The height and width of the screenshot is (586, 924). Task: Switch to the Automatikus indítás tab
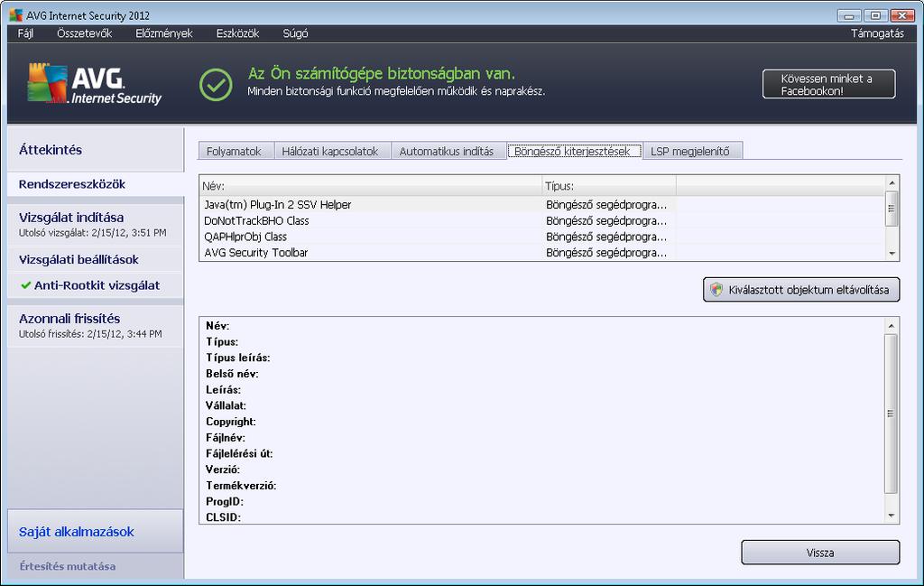[448, 151]
